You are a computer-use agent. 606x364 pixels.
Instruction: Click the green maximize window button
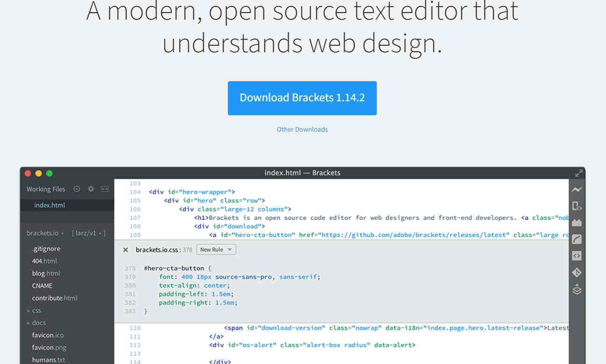coord(49,173)
